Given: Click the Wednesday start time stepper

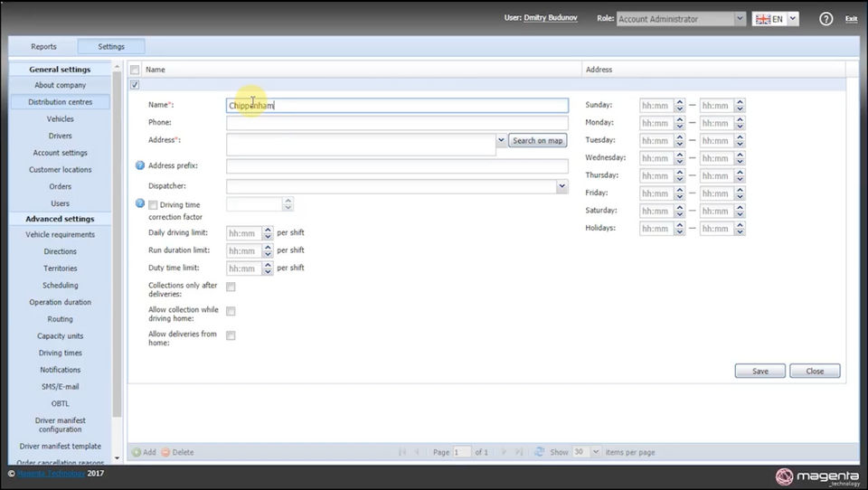Looking at the screenshot, I should [680, 158].
